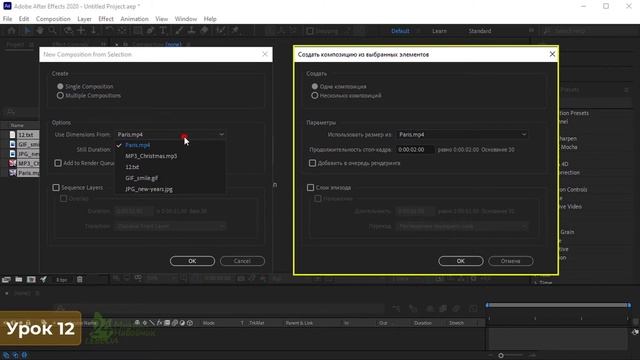640x360 pixels.
Task: Open the Layer menu
Action: tap(84, 19)
